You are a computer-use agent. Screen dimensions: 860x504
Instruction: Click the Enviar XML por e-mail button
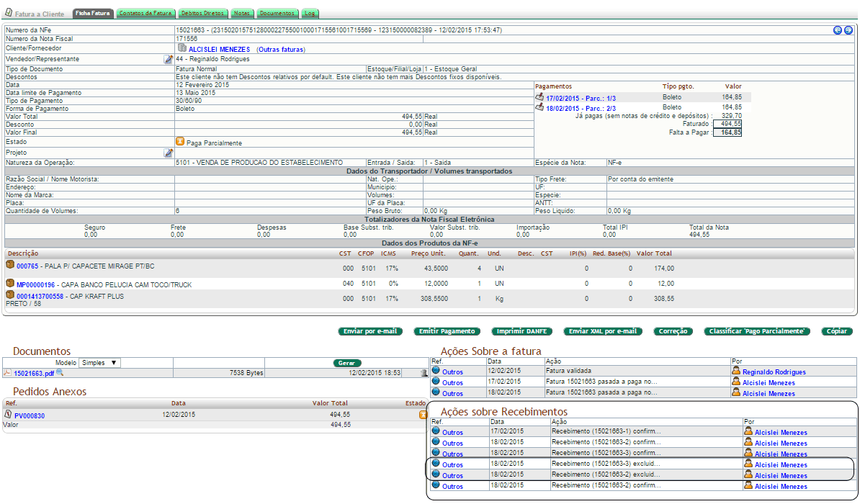pyautogui.click(x=603, y=331)
